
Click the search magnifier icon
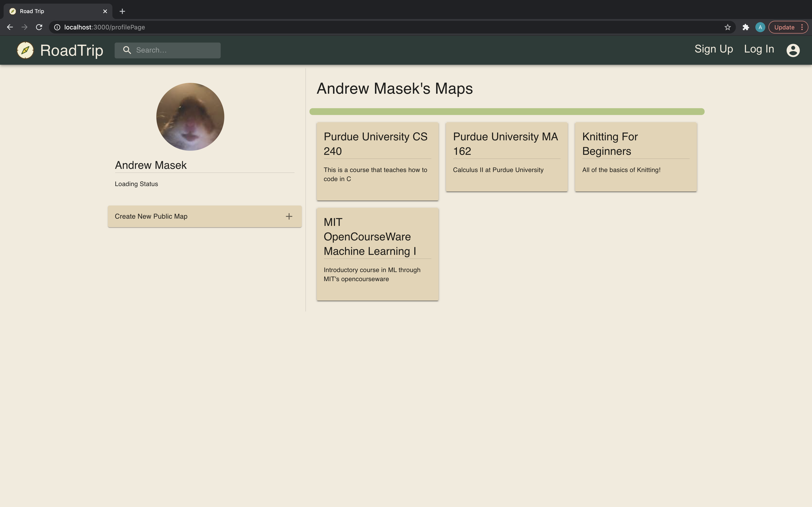tap(127, 50)
